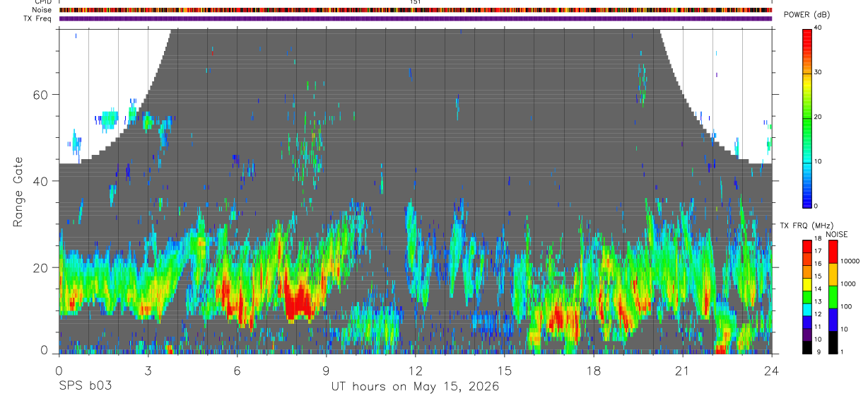Select the 3 tick on UT hours axis
868x401 pixels.
pos(148,370)
